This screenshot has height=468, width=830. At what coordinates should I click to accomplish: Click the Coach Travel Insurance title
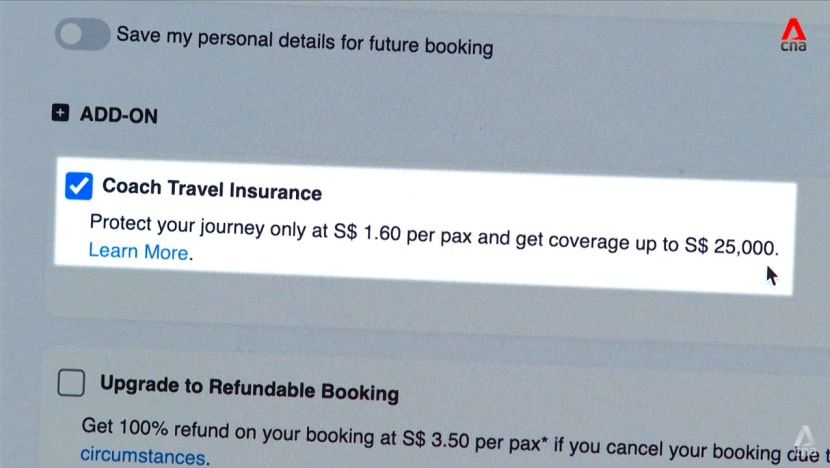point(212,189)
